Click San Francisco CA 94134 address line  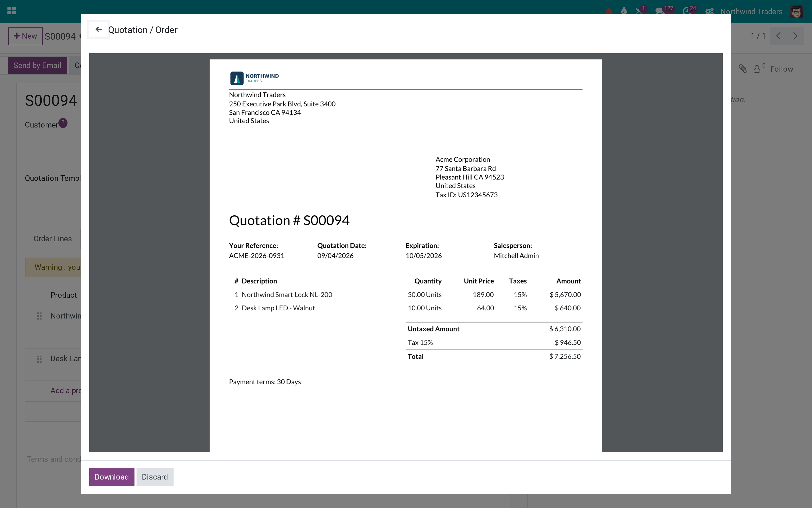click(265, 113)
